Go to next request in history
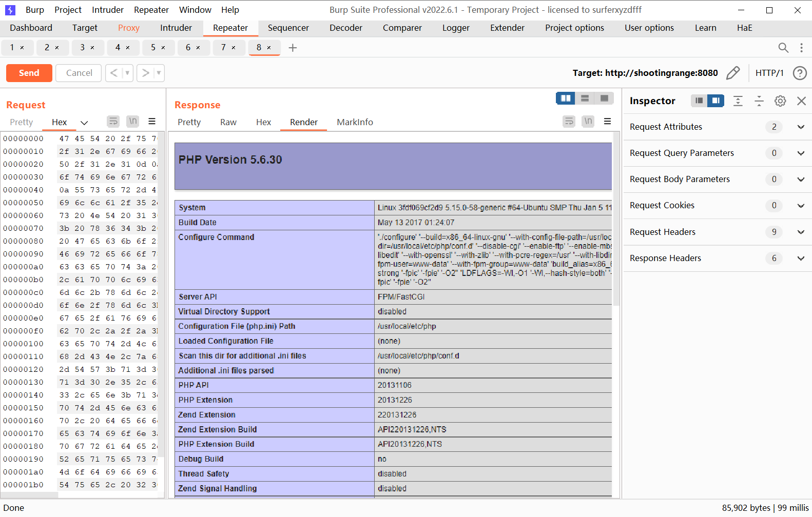 (x=145, y=73)
